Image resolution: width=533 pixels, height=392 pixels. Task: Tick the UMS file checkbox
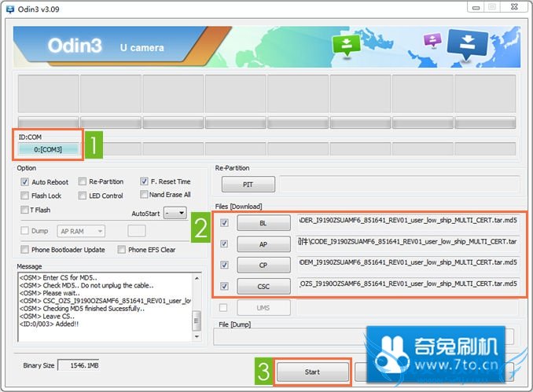pos(223,307)
